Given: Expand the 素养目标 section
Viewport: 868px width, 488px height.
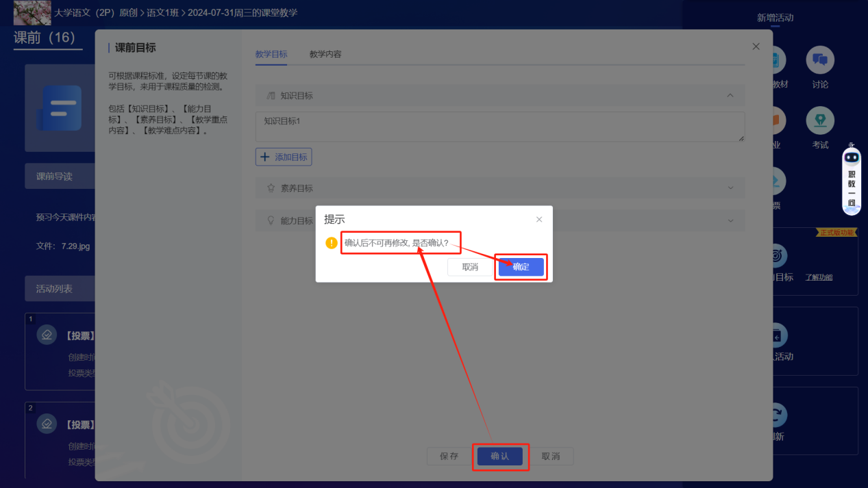Looking at the screenshot, I should pyautogui.click(x=730, y=188).
